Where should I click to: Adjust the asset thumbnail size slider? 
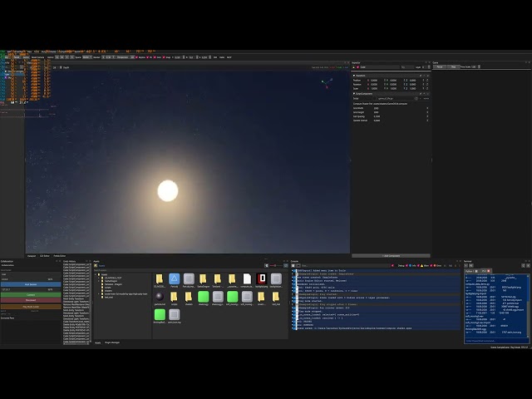point(276,266)
